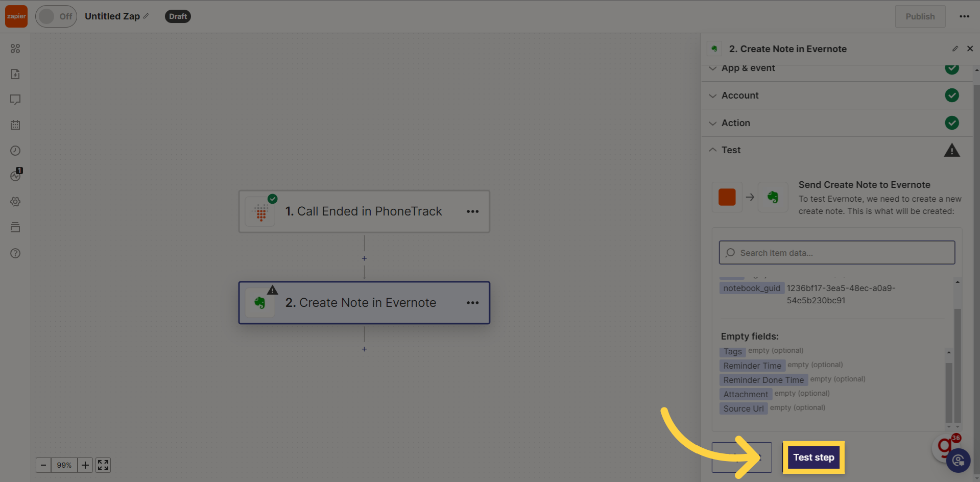Open the help question mark icon

[x=15, y=253]
